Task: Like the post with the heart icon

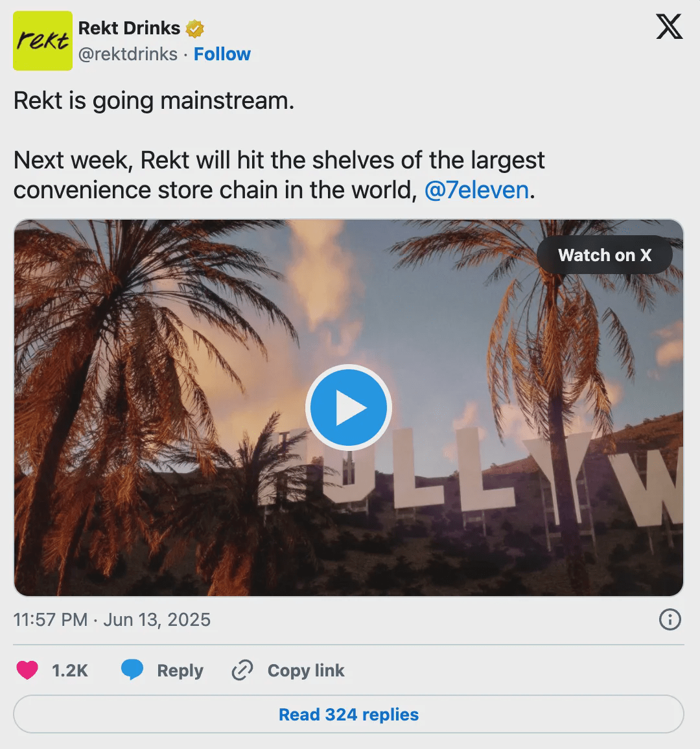Action: (x=27, y=671)
